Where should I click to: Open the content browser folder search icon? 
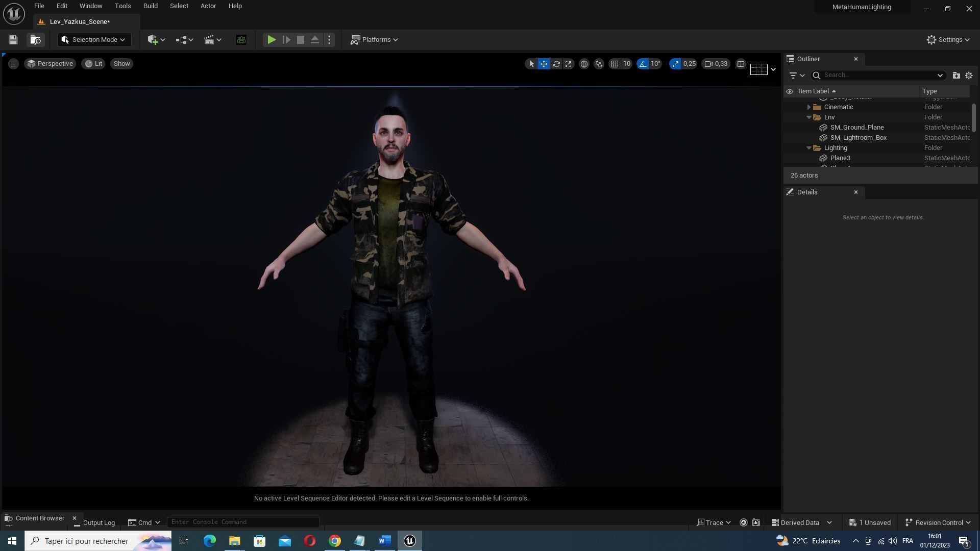coord(35,40)
